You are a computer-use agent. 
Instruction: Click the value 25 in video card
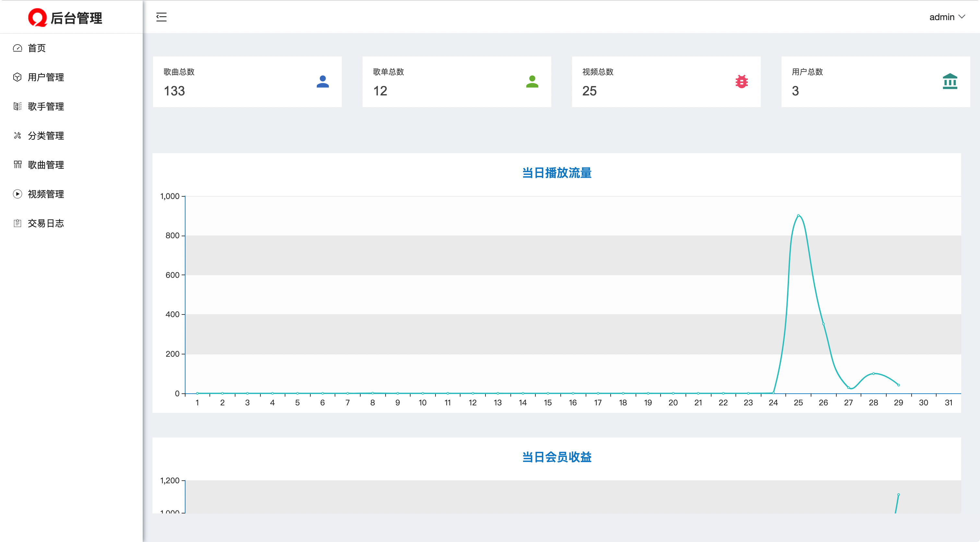click(x=589, y=91)
